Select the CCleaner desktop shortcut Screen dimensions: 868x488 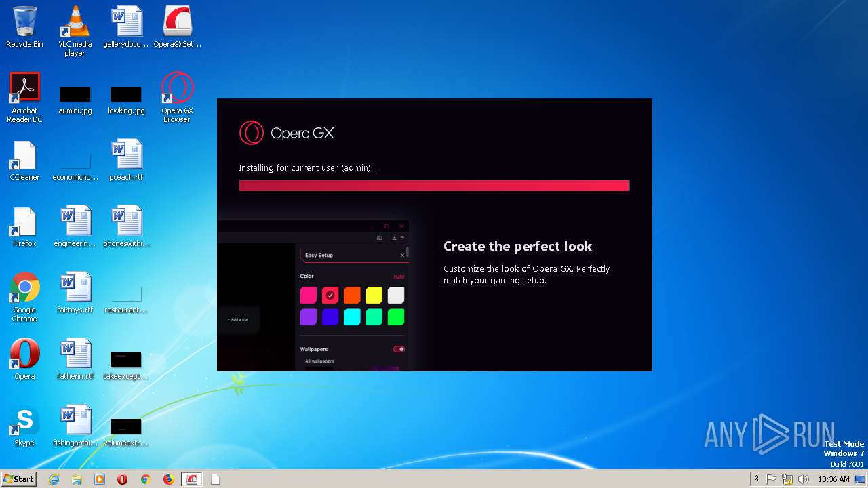[x=24, y=161]
